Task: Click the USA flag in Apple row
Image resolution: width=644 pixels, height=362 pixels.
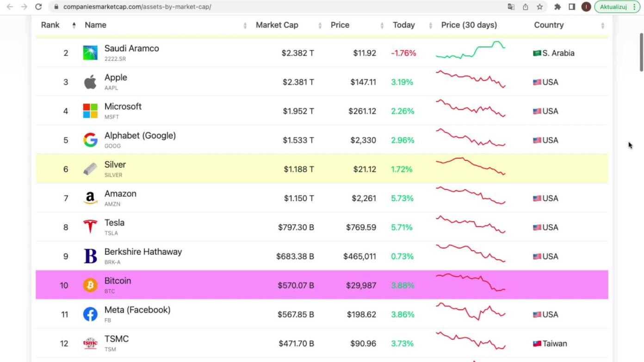Action: (537, 82)
